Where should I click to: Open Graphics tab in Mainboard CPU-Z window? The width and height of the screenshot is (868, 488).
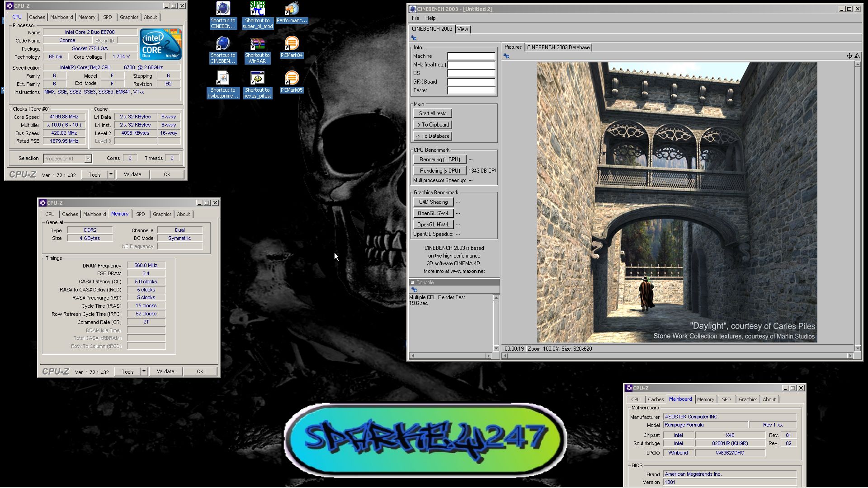coord(748,399)
